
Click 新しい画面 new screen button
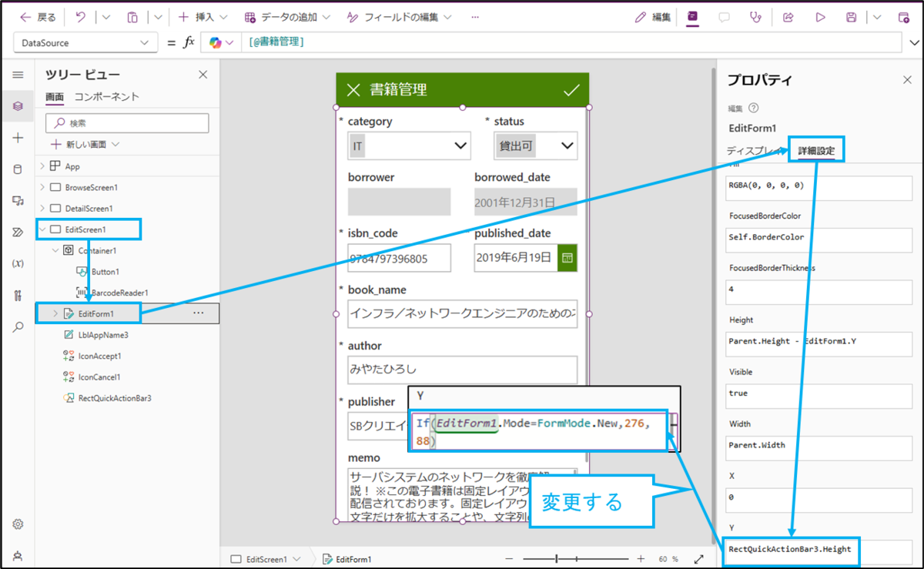pos(85,144)
